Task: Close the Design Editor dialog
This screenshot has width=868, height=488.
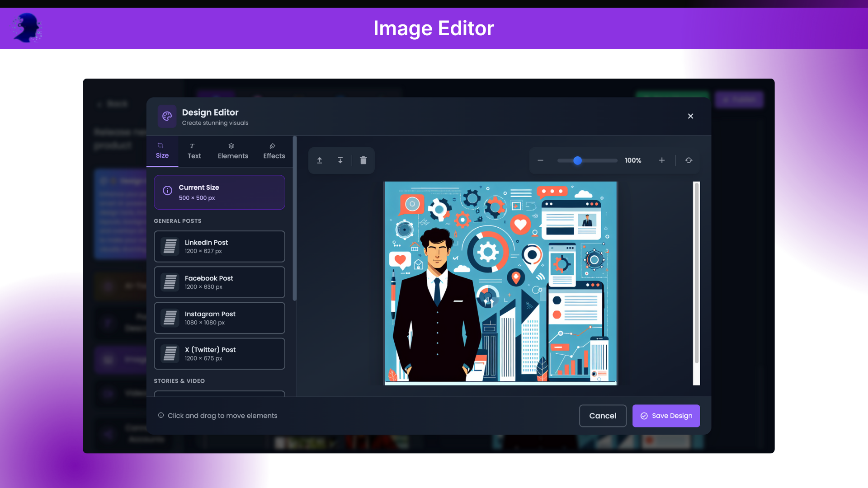Action: pyautogui.click(x=690, y=116)
